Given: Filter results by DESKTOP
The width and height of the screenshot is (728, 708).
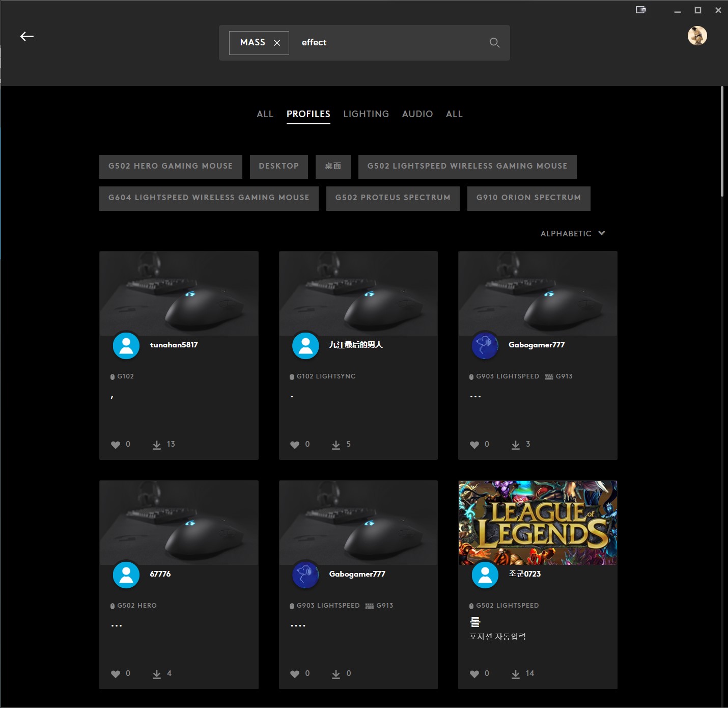Looking at the screenshot, I should coord(278,167).
